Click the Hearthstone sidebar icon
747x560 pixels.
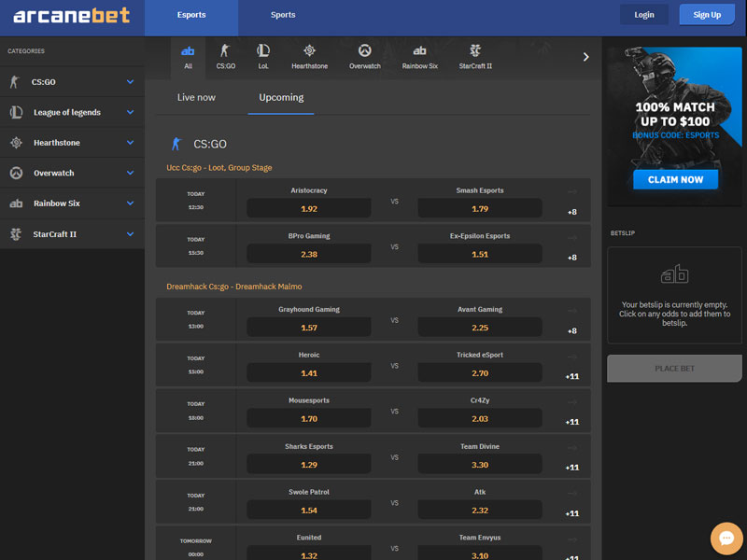(16, 143)
